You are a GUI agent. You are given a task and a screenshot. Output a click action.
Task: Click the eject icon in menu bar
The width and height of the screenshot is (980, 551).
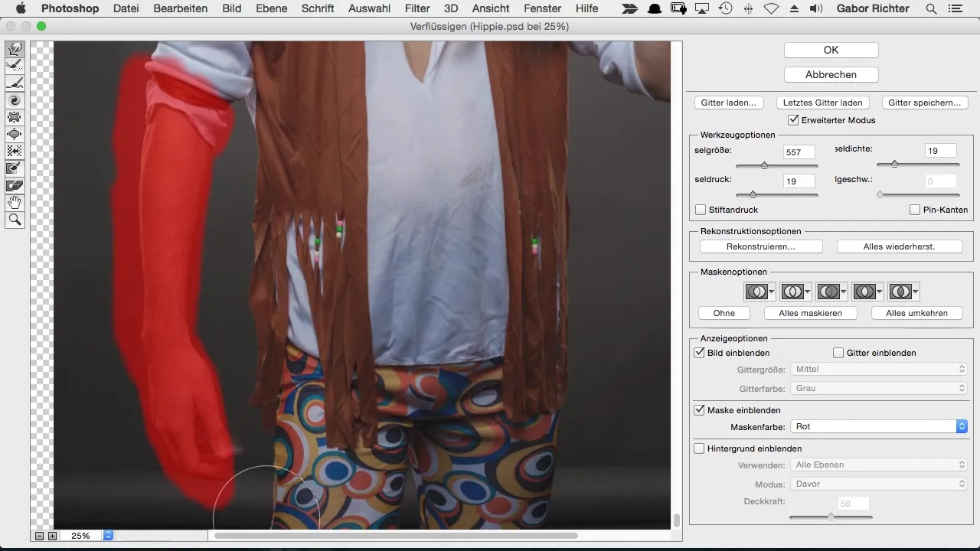[793, 9]
